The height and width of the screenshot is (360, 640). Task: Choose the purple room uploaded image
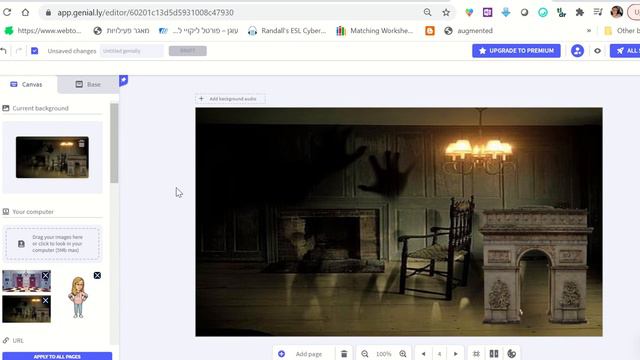click(27, 281)
